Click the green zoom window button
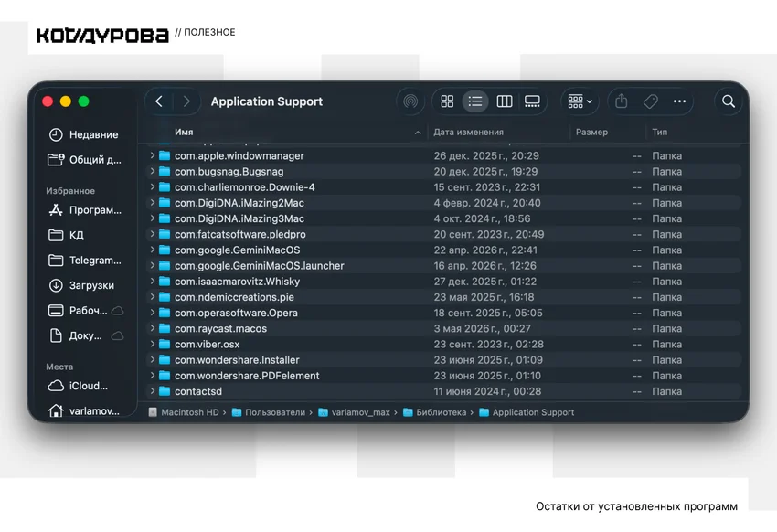The image size is (777, 532). tap(84, 101)
